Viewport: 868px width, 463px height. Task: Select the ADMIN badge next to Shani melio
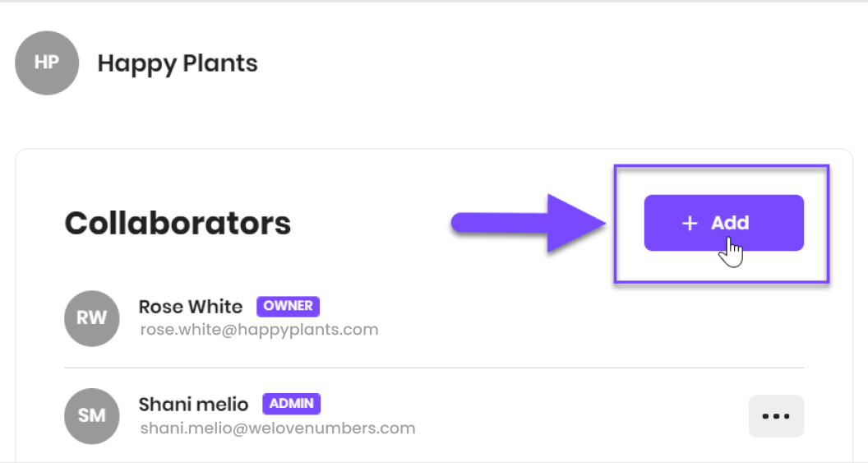(291, 403)
